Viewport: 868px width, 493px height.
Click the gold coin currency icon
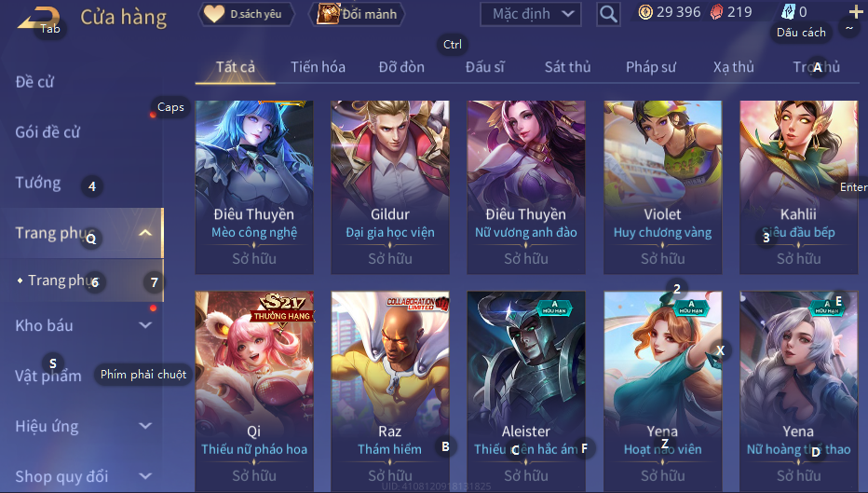click(645, 12)
